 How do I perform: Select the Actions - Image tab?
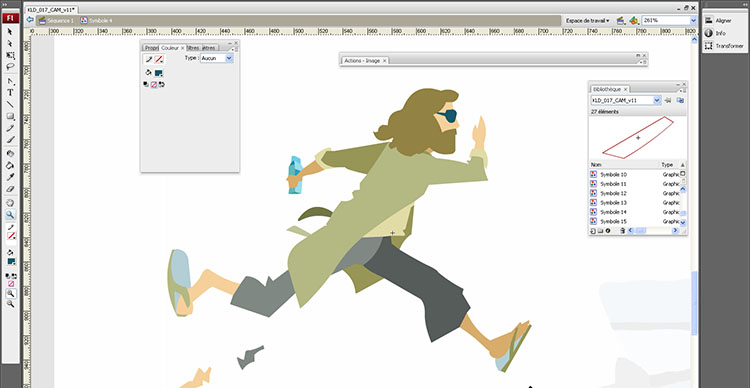[365, 61]
